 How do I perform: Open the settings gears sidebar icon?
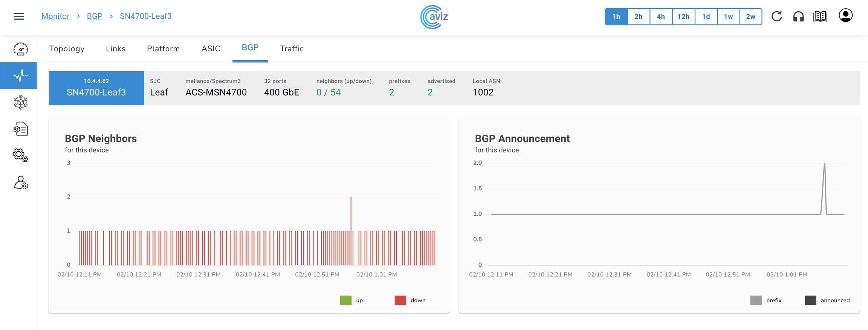(x=20, y=155)
